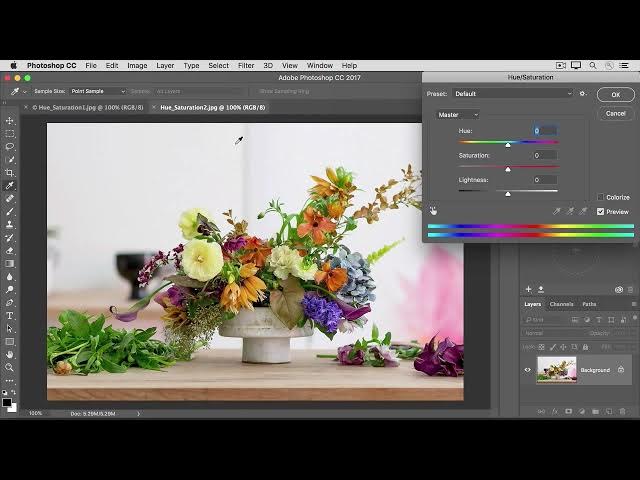Image resolution: width=640 pixels, height=480 pixels.
Task: Expand the Master channel dropdown
Action: (x=457, y=115)
